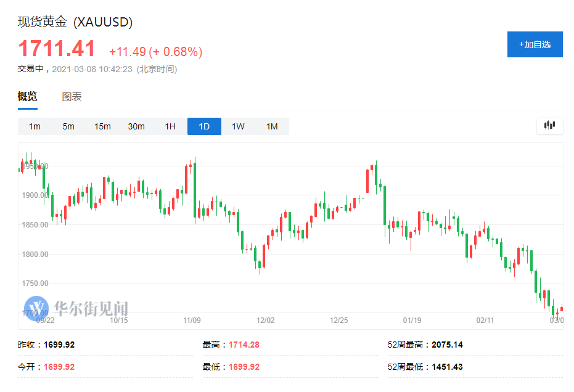
Task: Switch to the 概览 overview tab
Action: click(27, 96)
